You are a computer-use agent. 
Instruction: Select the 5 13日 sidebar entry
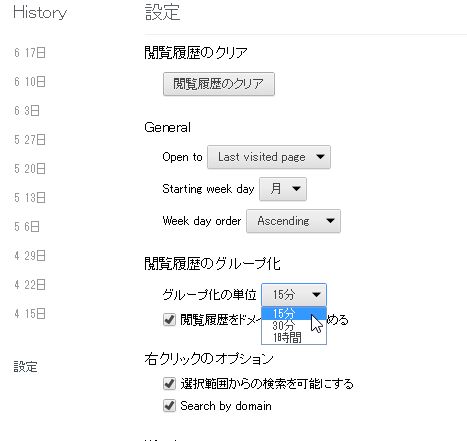click(x=30, y=198)
